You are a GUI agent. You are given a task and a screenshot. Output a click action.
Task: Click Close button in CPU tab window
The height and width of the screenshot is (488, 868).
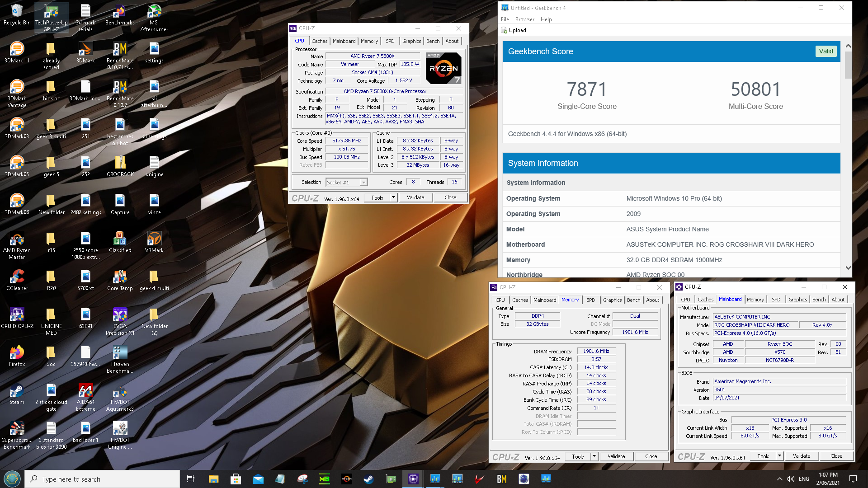(x=450, y=197)
